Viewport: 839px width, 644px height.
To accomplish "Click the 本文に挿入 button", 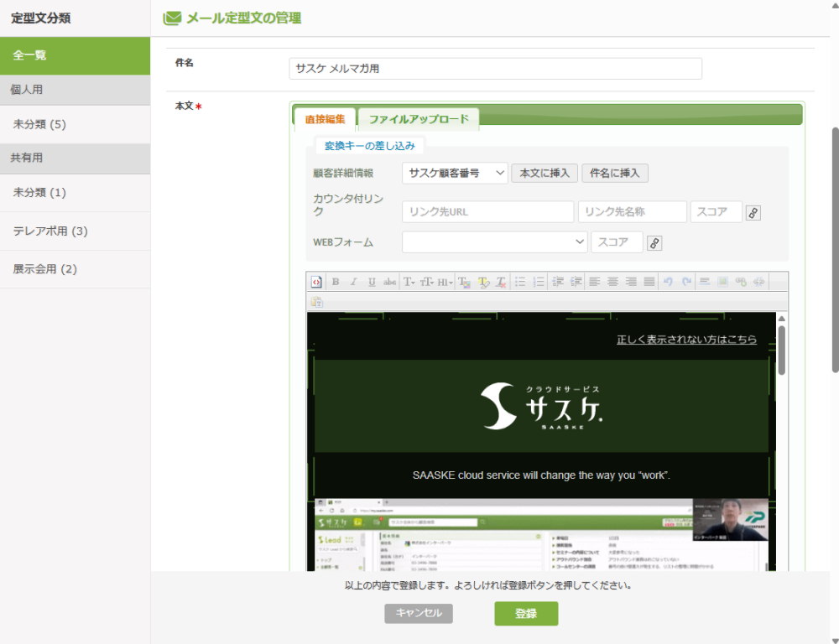I will pyautogui.click(x=544, y=173).
